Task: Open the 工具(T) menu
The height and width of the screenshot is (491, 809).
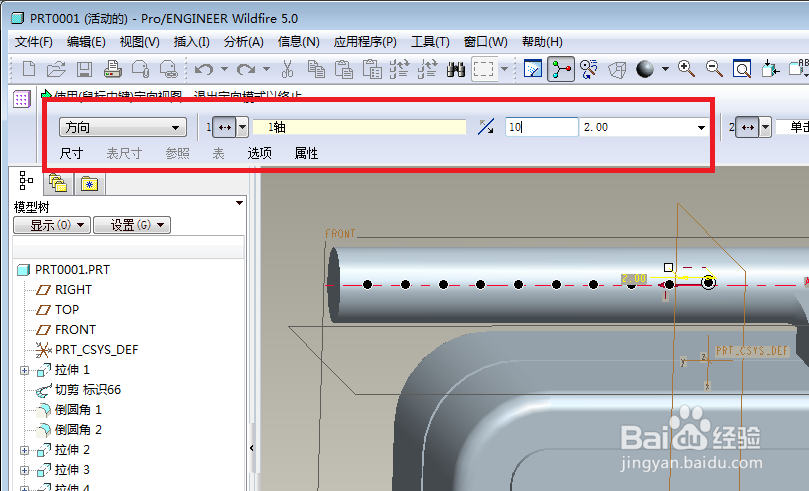Action: [430, 42]
